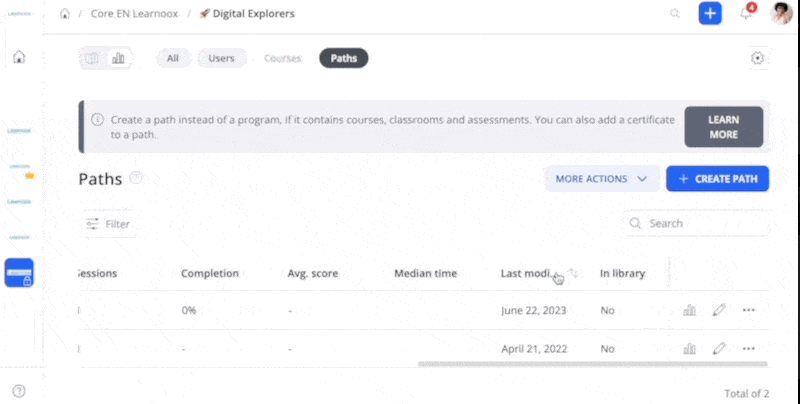The height and width of the screenshot is (404, 800).
Task: Open more options for April 21, 2022 row
Action: click(x=748, y=349)
